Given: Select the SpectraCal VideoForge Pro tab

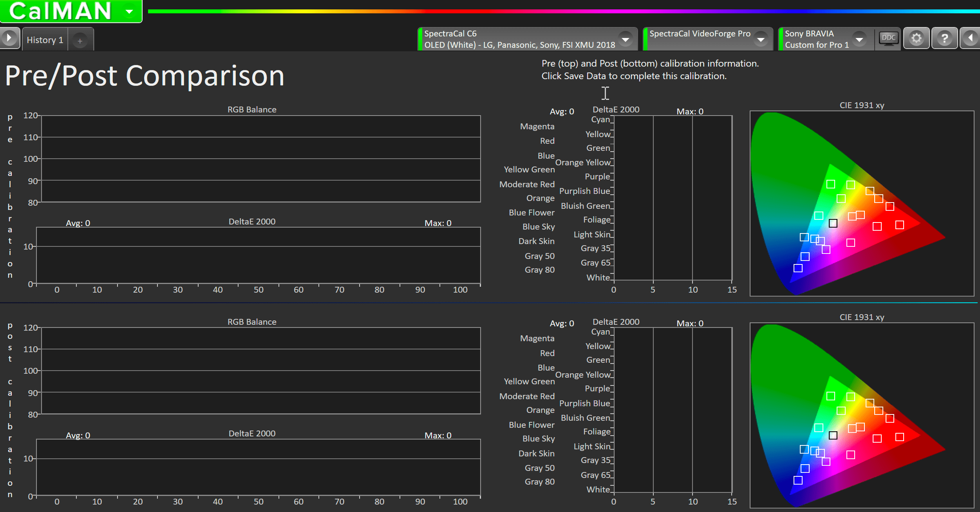Looking at the screenshot, I should [x=708, y=39].
